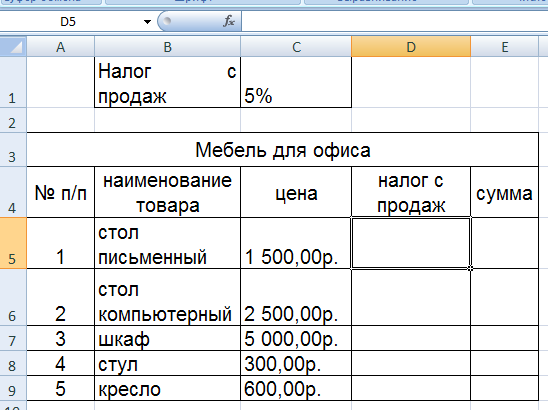This screenshot has width=548, height=410.
Task: Click the Name Box showing D5
Action: coord(68,22)
